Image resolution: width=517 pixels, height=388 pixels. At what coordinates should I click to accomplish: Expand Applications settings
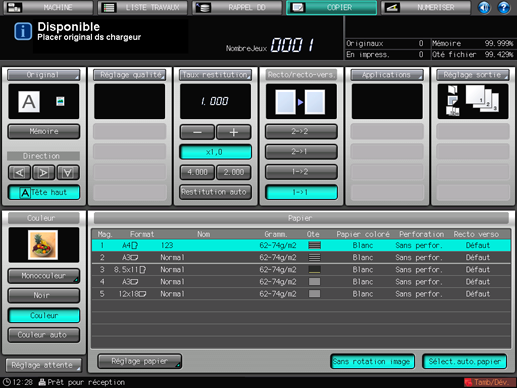coord(387,75)
